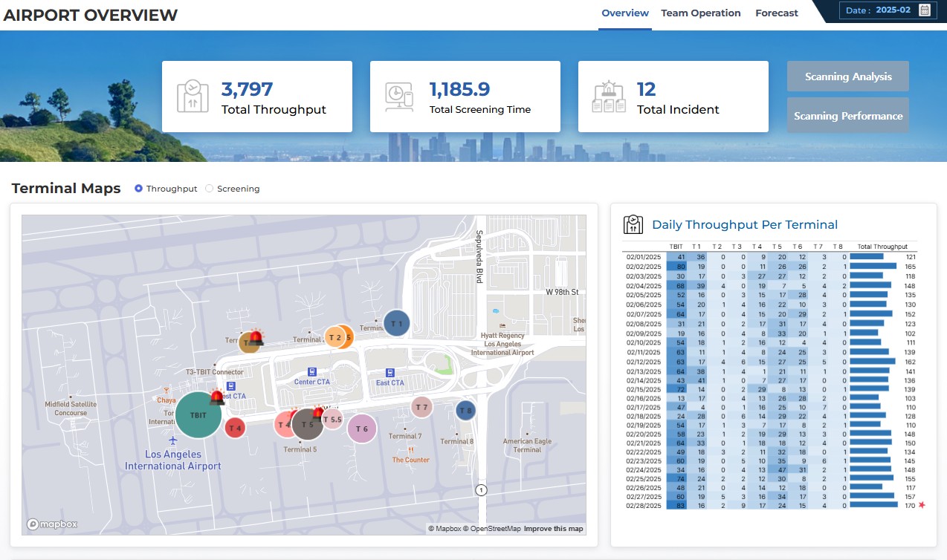Switch to the Team Operation tab
The image size is (947, 560).
point(700,13)
